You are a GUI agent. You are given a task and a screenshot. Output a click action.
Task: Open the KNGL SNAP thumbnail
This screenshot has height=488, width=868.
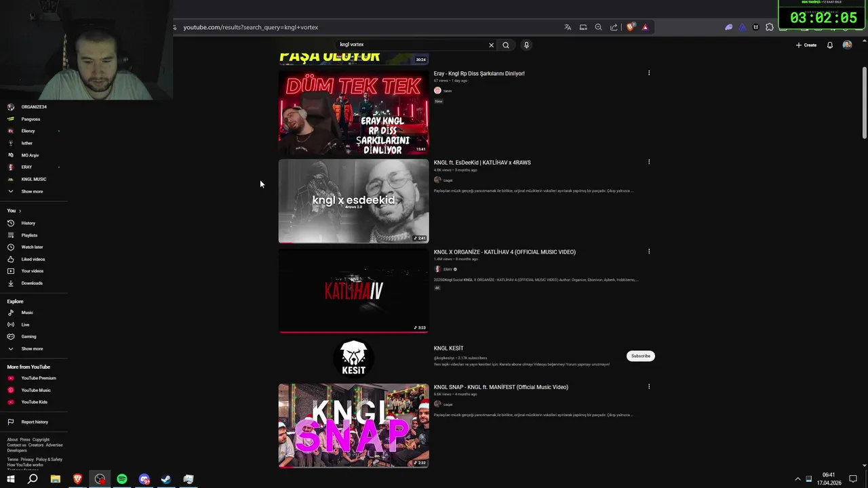click(353, 426)
